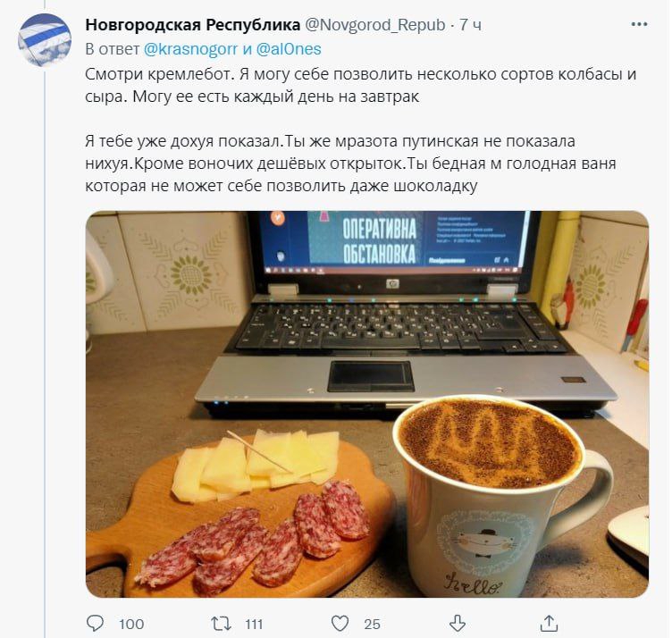
Task: Like the tweet with heart icon
Action: coord(340,624)
